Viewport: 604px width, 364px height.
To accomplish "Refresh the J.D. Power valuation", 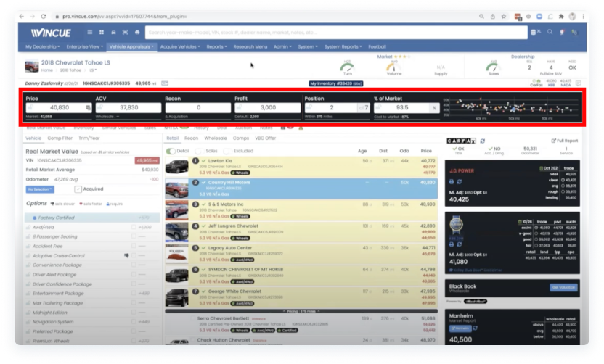I will coord(459,181).
